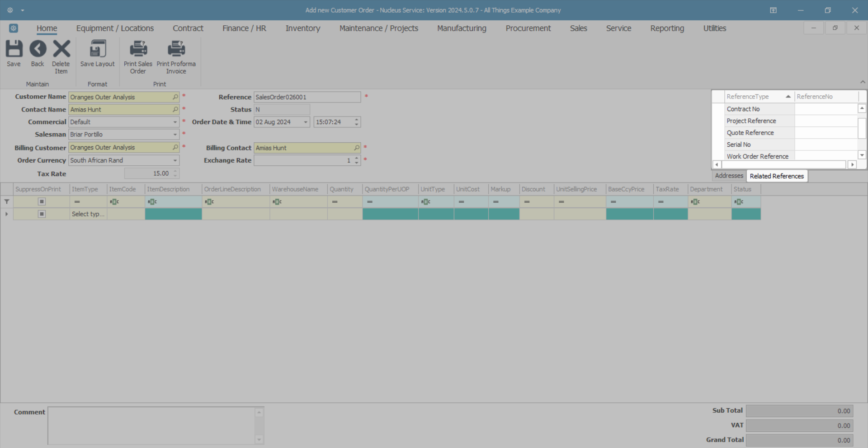Select item type in the order line
Image resolution: width=868 pixels, height=448 pixels.
pyautogui.click(x=88, y=214)
